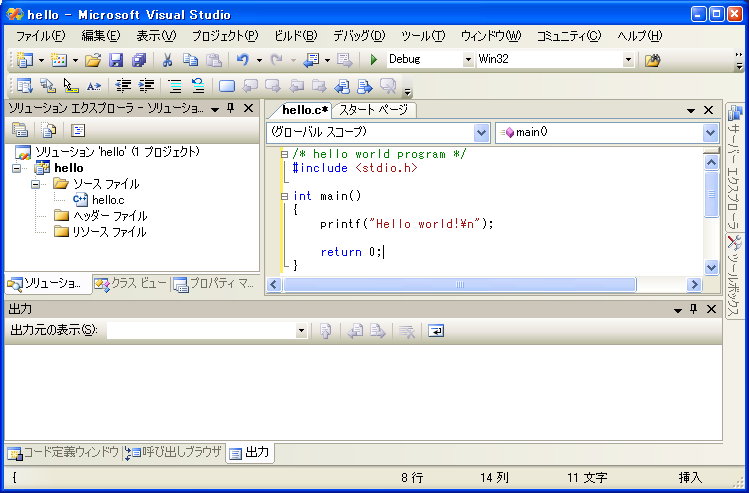This screenshot has height=493, width=749.
Task: Click the editor horizontal scrollbar thumb
Action: point(459,285)
